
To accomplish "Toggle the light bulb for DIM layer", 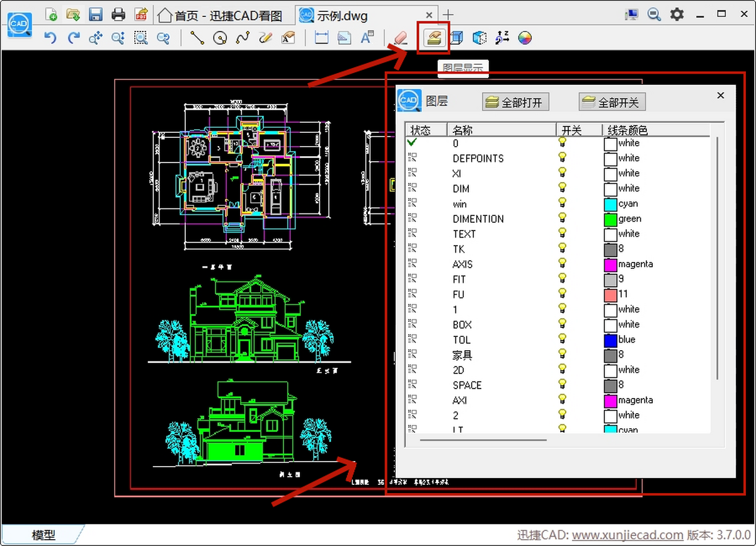I will pyautogui.click(x=563, y=188).
